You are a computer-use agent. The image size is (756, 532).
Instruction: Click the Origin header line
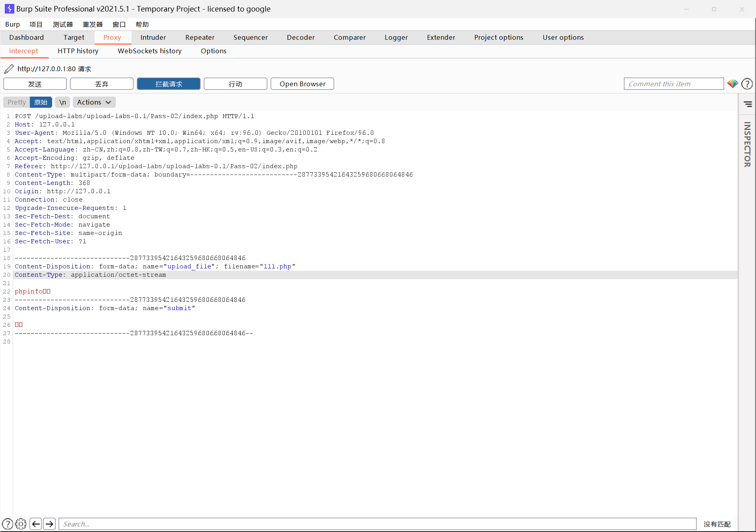(62, 191)
